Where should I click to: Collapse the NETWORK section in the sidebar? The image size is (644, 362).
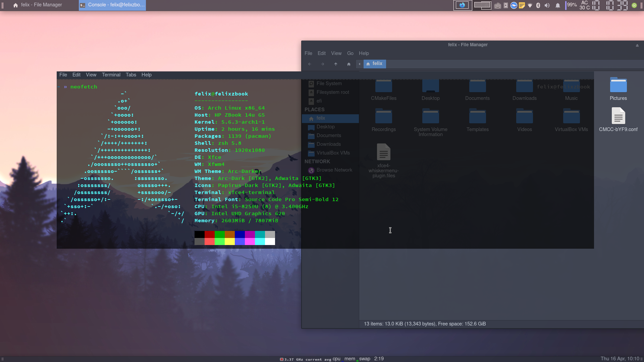point(317,161)
